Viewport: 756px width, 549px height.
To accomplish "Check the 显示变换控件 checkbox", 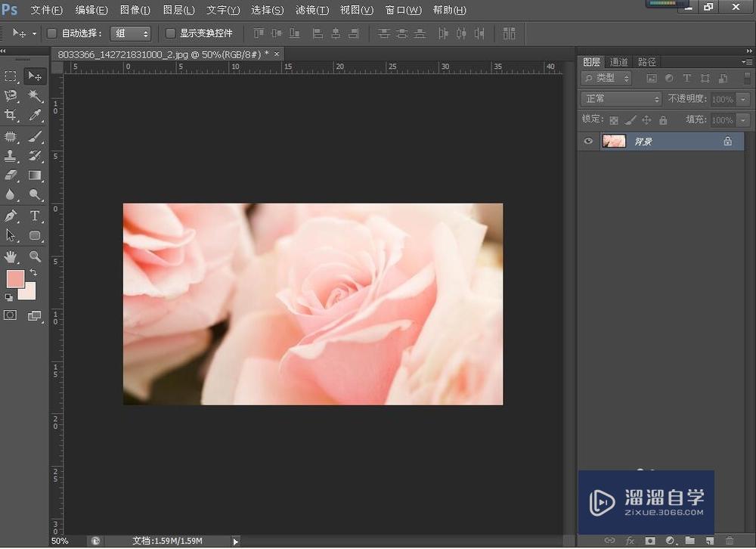I will click(170, 33).
